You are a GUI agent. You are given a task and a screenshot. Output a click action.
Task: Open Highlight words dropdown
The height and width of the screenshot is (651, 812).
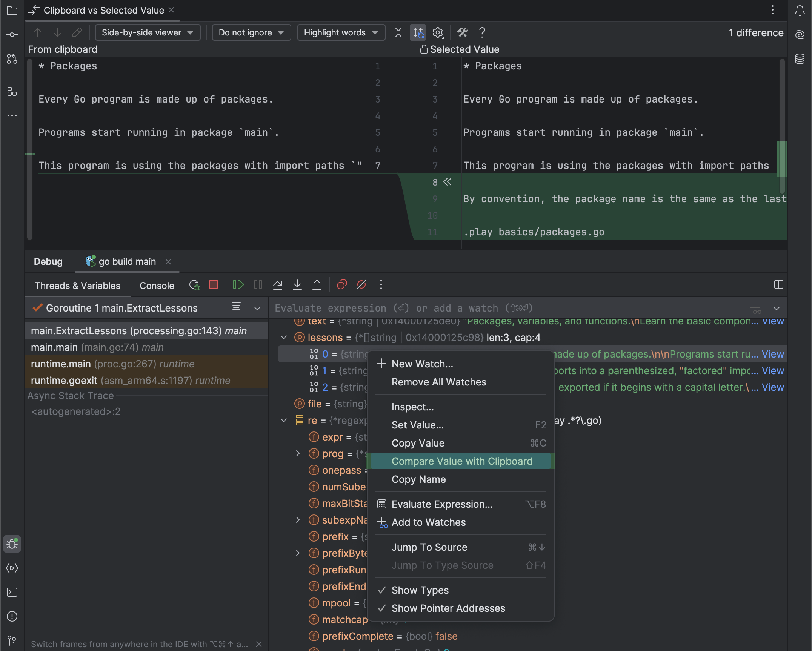tap(341, 32)
